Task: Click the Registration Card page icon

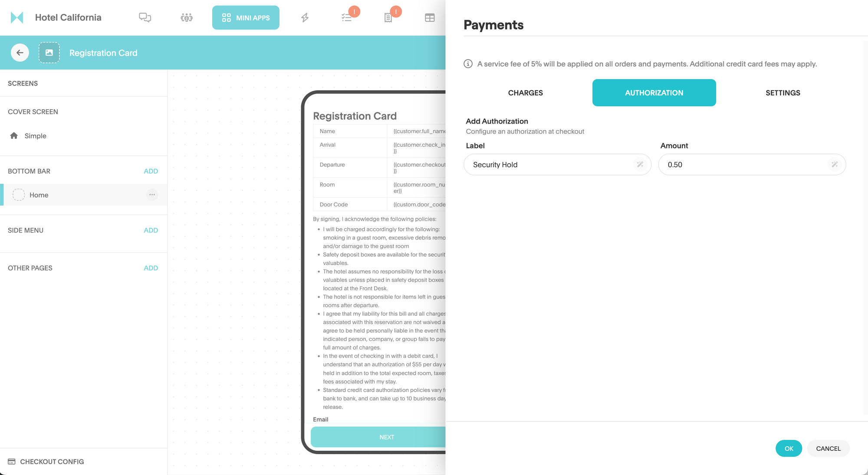Action: 49,52
